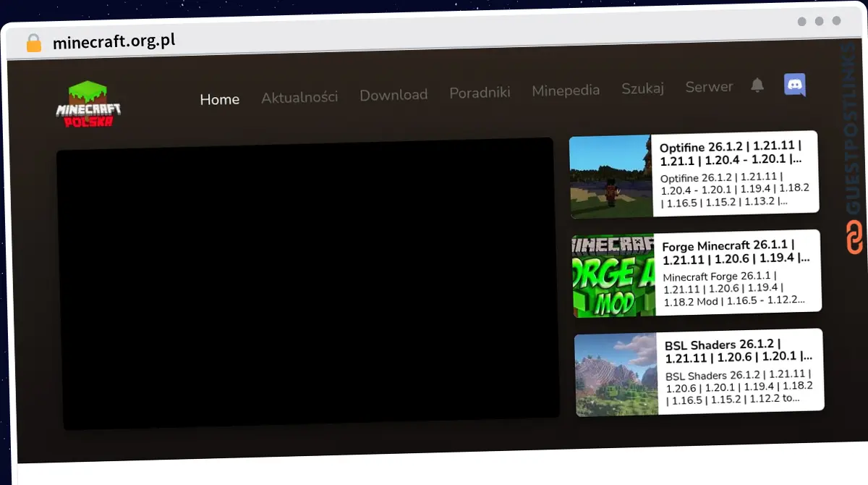Click the Minecraft Polska logo
Viewport: 868px width, 485px height.
pos(89,104)
